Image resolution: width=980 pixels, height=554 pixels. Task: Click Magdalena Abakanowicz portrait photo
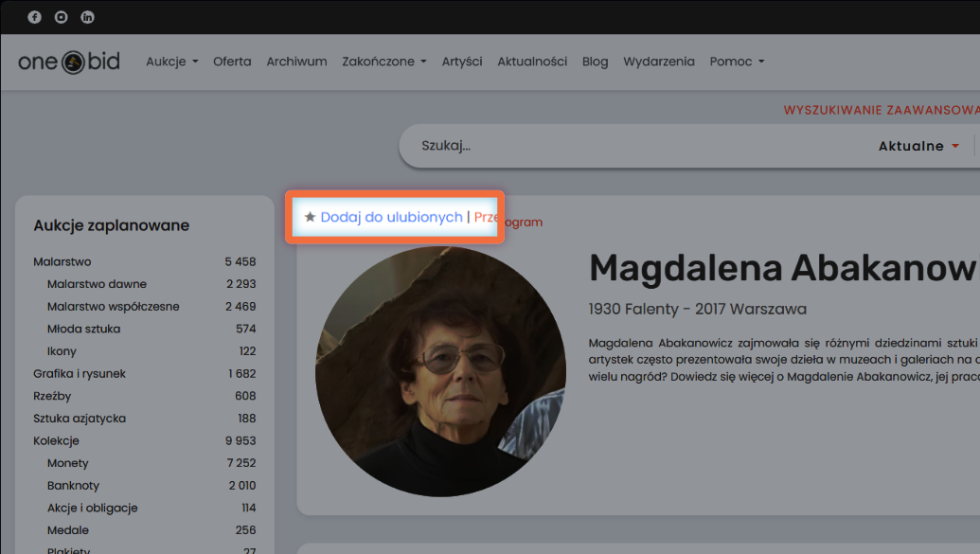tap(440, 371)
